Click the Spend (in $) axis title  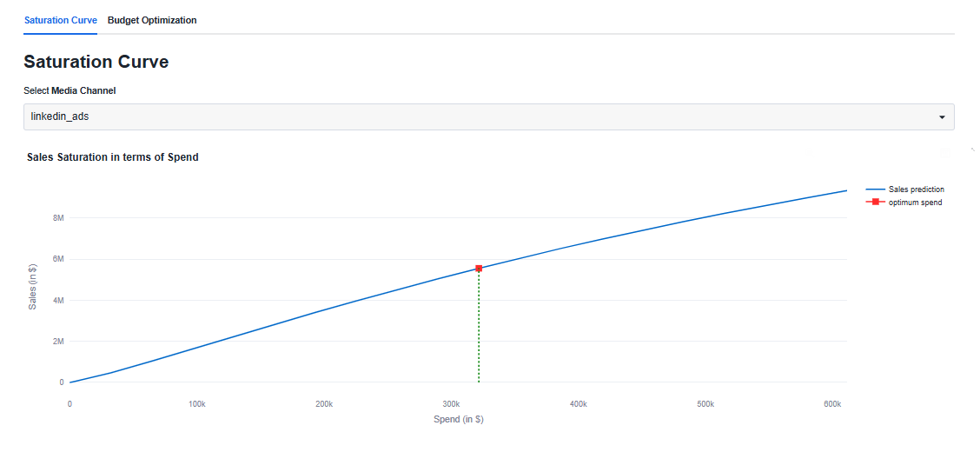pyautogui.click(x=458, y=420)
